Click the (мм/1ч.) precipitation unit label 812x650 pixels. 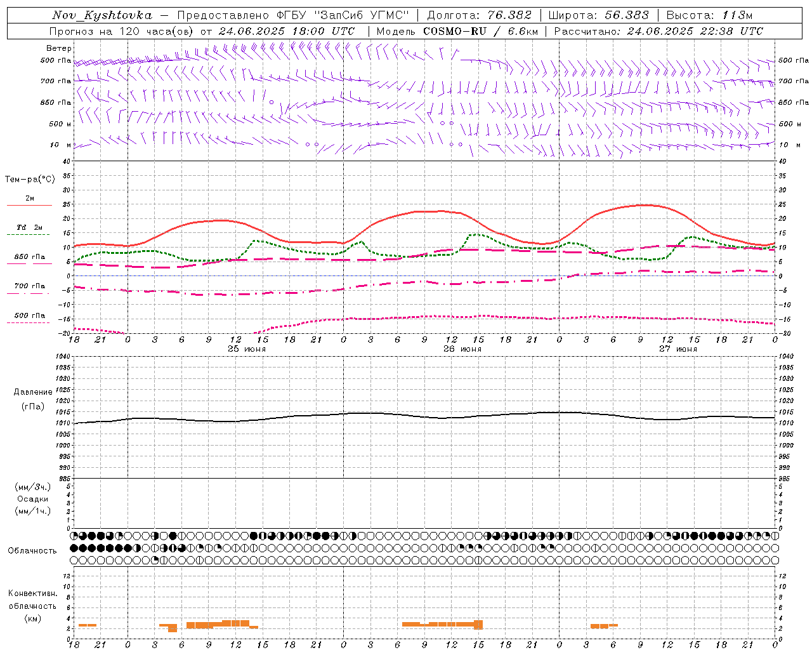tap(33, 511)
